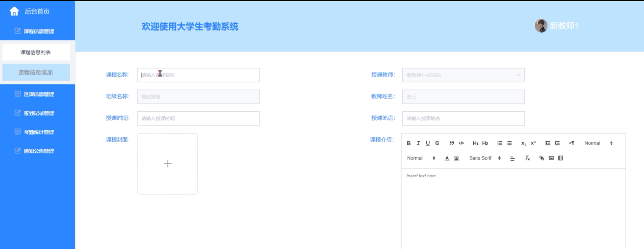The height and width of the screenshot is (249, 644).
Task: Open the 授课教师 dropdown
Action: click(463, 75)
